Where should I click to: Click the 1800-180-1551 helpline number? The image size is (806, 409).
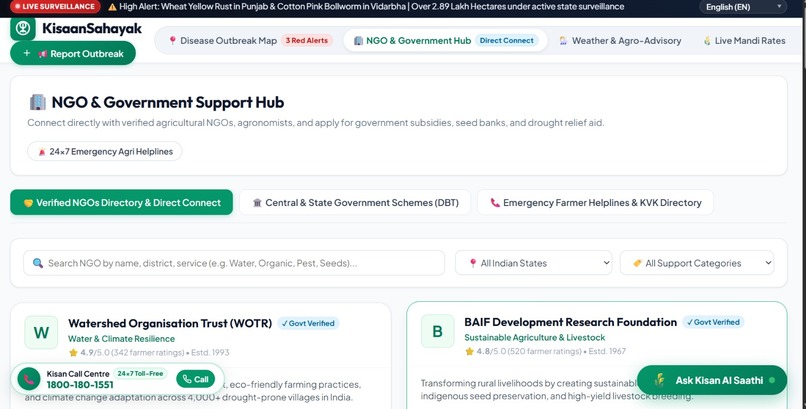pos(80,385)
